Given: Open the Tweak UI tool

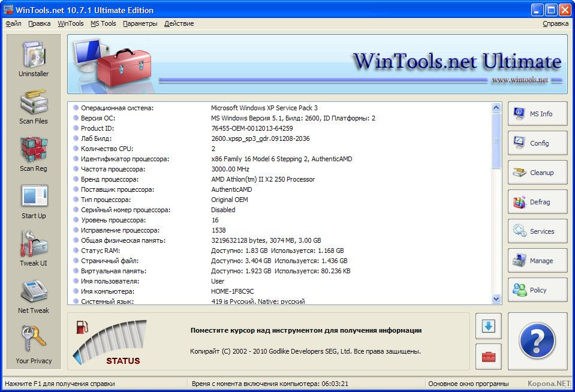Looking at the screenshot, I should point(34,249).
